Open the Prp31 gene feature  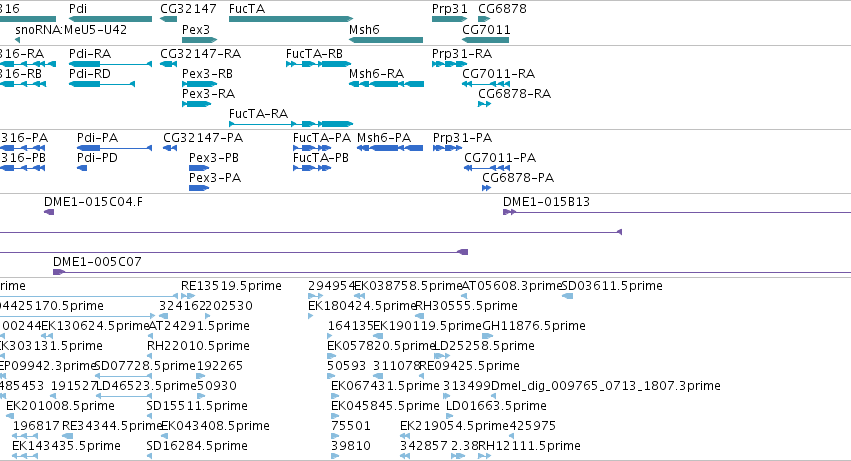pyautogui.click(x=449, y=19)
